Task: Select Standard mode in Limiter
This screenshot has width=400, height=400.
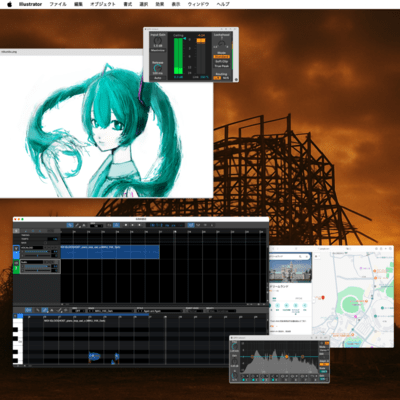Action: pos(222,57)
